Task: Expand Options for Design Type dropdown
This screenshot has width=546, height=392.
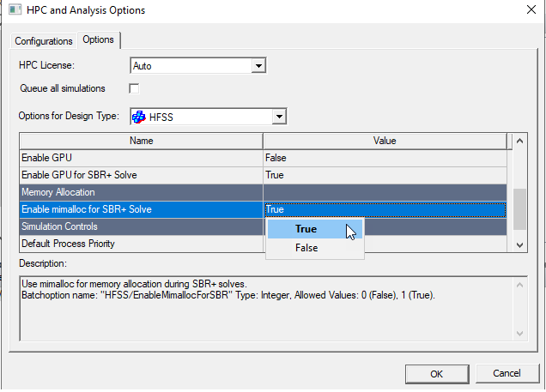Action: [x=277, y=117]
